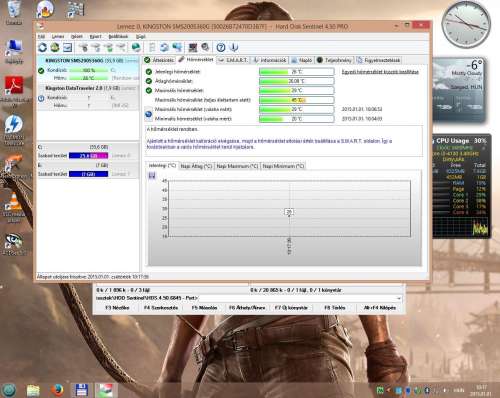Click the blue network computers toolbar icon
This screenshot has height=398, width=500.
[177, 47]
